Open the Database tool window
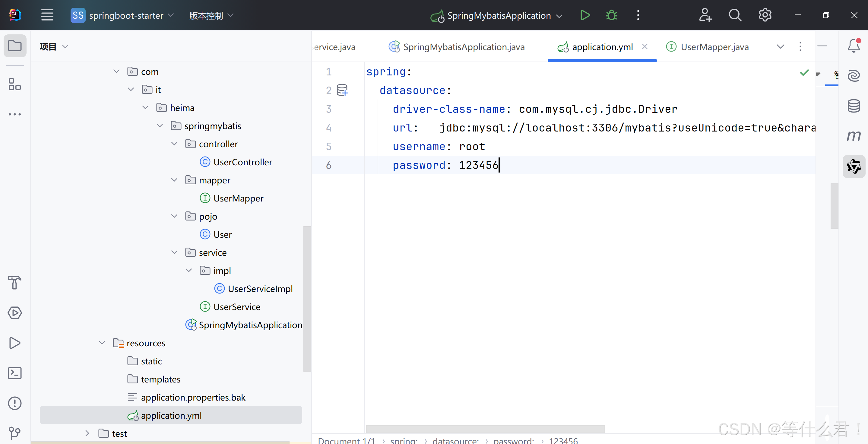The image size is (868, 444). (853, 106)
